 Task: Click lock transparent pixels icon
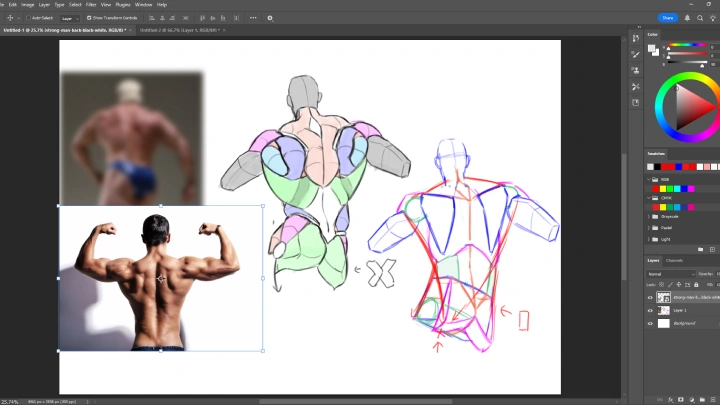click(661, 285)
